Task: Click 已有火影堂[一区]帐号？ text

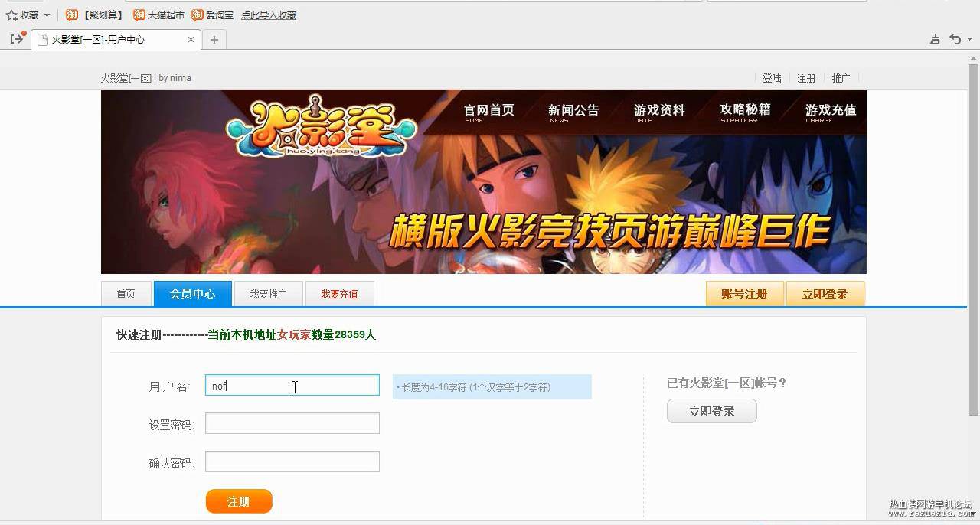Action: pos(727,383)
